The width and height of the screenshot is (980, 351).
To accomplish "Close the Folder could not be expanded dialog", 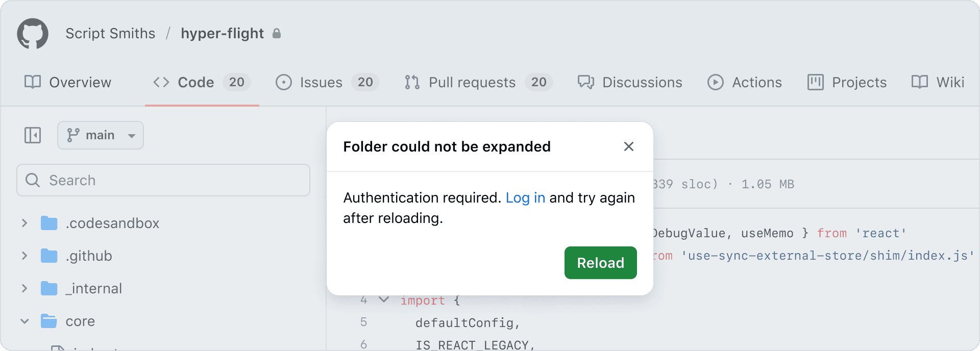I will click(x=629, y=146).
